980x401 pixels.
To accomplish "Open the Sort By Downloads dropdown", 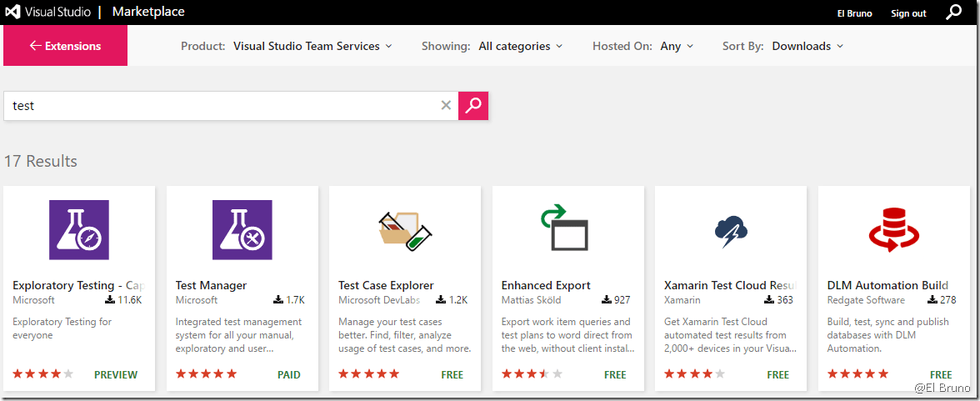I will point(807,47).
